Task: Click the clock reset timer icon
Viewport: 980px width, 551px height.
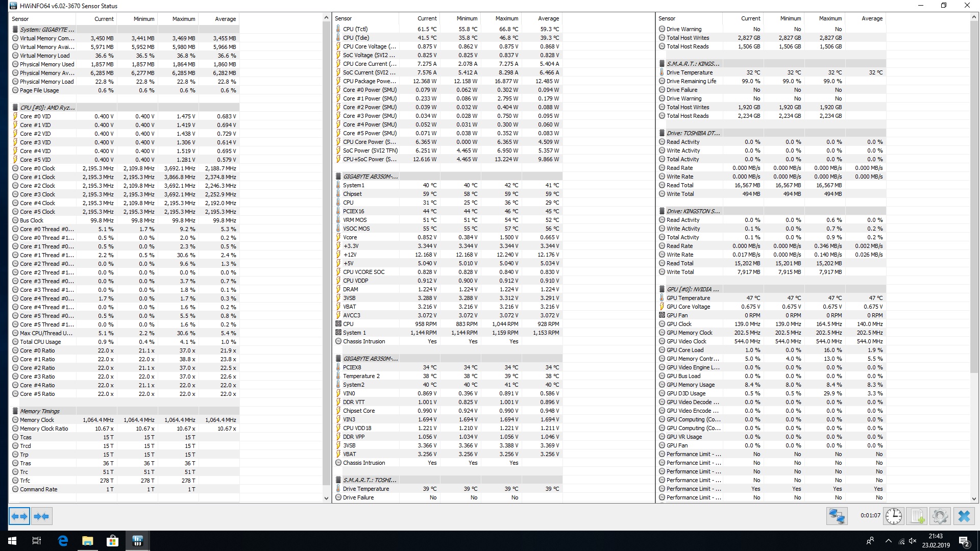Action: (x=893, y=516)
